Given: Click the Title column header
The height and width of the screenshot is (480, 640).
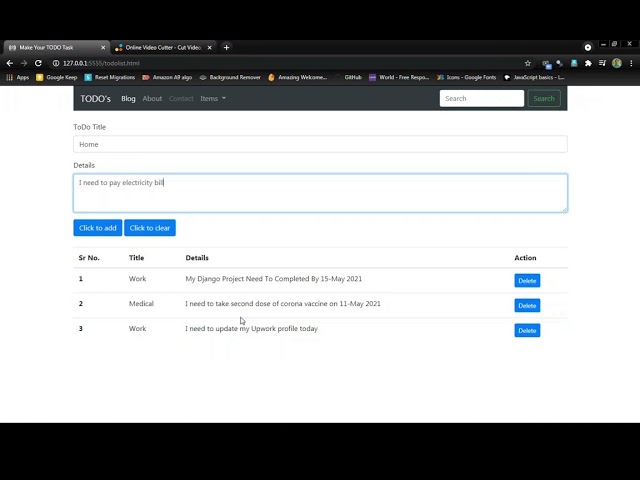Looking at the screenshot, I should click(136, 258).
